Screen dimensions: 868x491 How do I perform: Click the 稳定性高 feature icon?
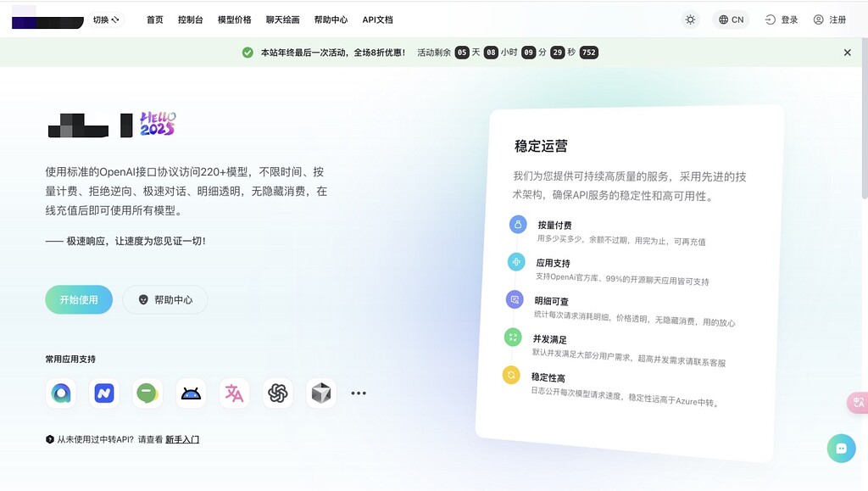point(511,375)
